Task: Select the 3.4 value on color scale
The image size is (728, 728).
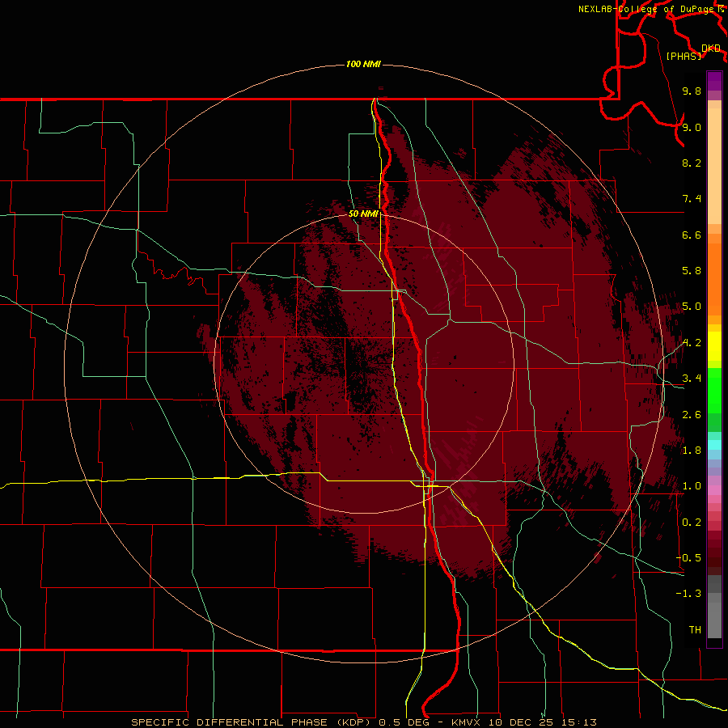Action: click(x=692, y=379)
